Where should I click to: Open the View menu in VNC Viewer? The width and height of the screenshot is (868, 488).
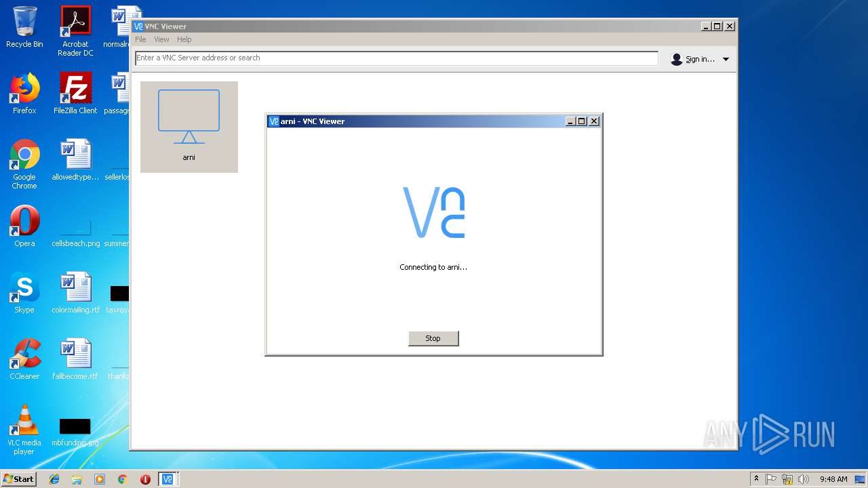click(x=161, y=39)
